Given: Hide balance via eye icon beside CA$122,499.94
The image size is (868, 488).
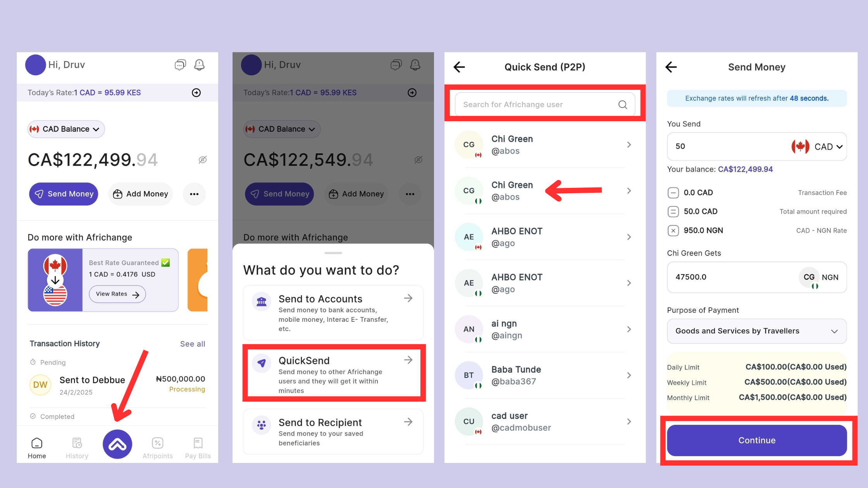Looking at the screenshot, I should point(203,160).
